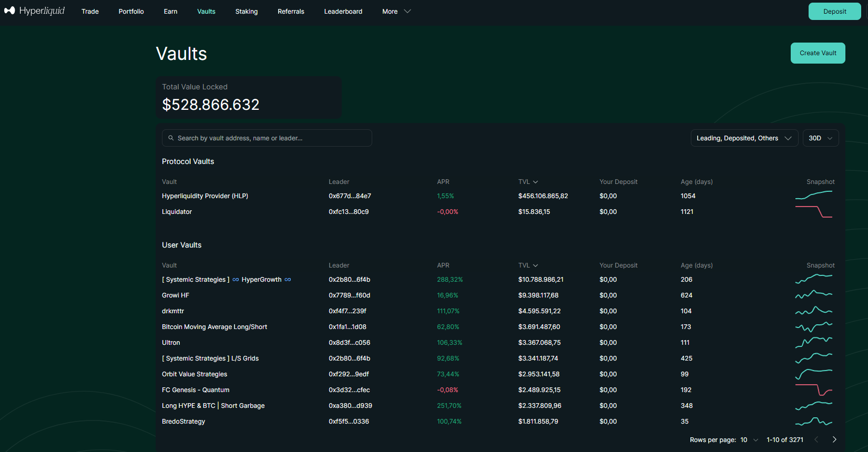Click the 288,32% APR value
The height and width of the screenshot is (452, 868).
tap(450, 280)
